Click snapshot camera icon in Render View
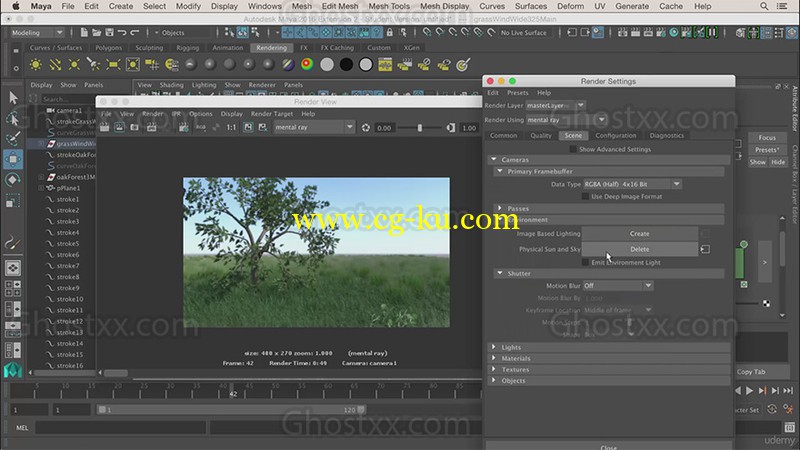The height and width of the screenshot is (450, 800). tap(134, 128)
